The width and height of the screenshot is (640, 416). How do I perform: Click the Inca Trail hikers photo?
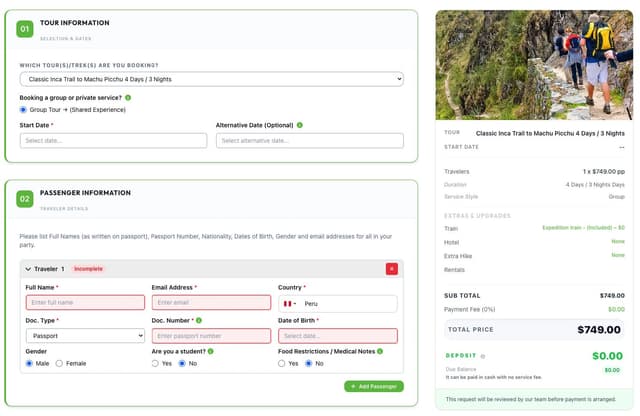coord(534,65)
